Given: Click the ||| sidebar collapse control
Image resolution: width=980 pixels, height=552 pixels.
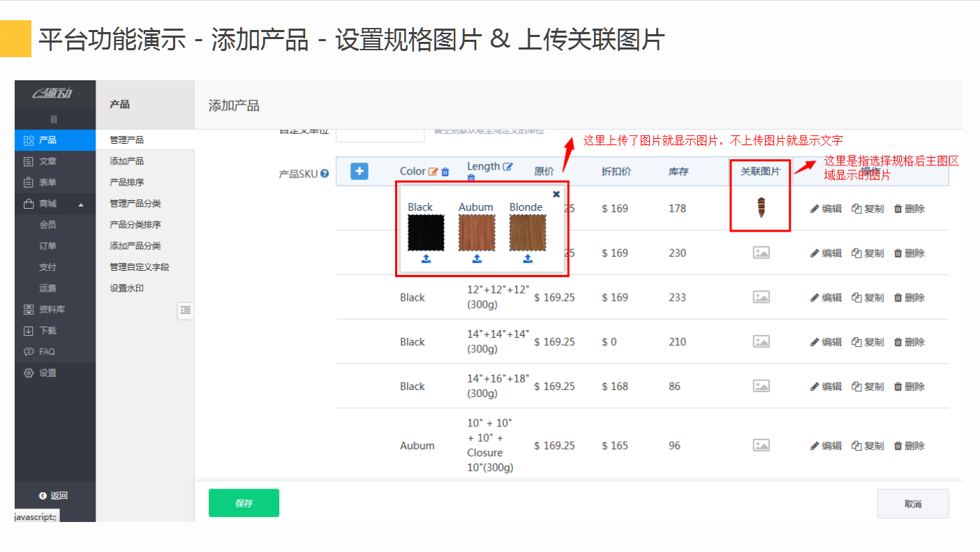Looking at the screenshot, I should [54, 119].
